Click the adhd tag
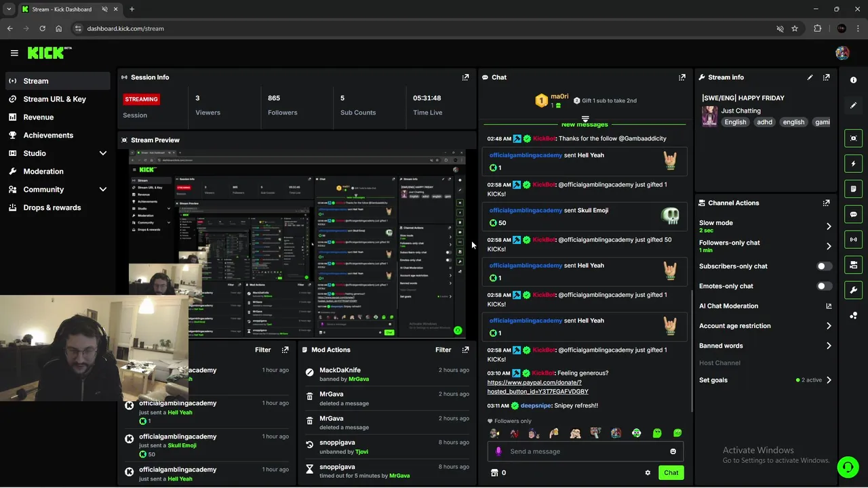 pos(764,122)
